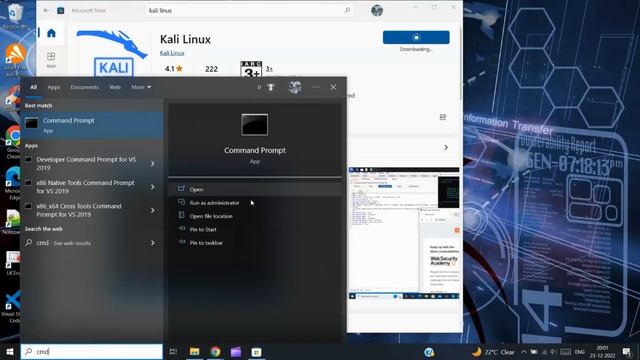Select the Web search filter tab

click(x=115, y=87)
